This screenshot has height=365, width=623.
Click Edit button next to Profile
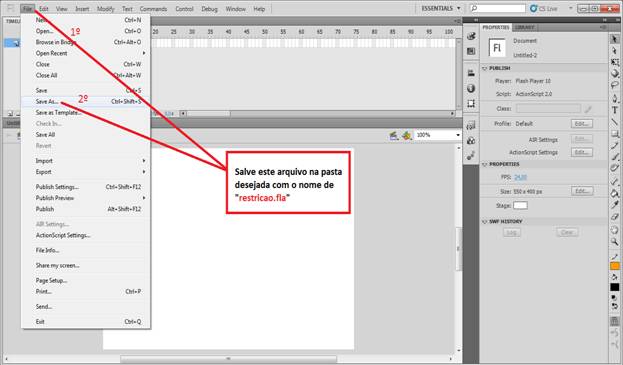click(582, 124)
